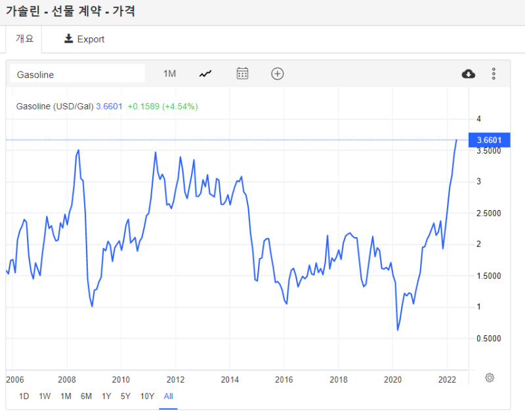Click the 2020 x-axis year label

point(392,380)
